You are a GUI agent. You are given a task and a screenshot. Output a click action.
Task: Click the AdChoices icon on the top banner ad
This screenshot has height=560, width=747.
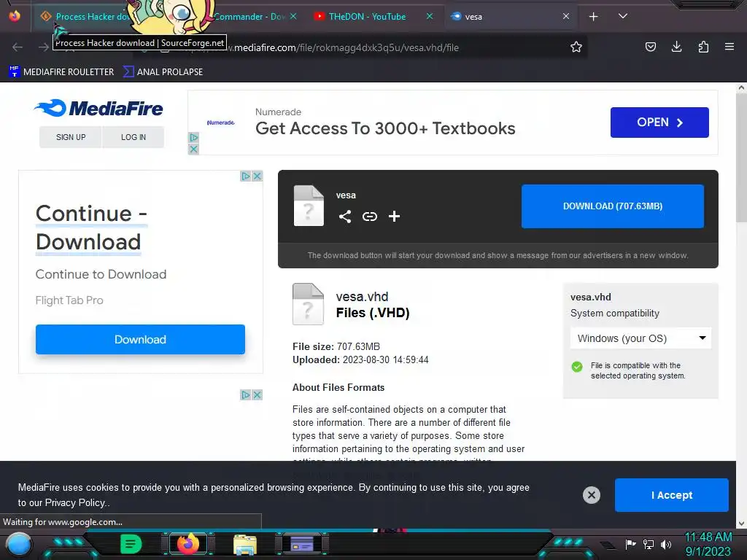coord(193,137)
